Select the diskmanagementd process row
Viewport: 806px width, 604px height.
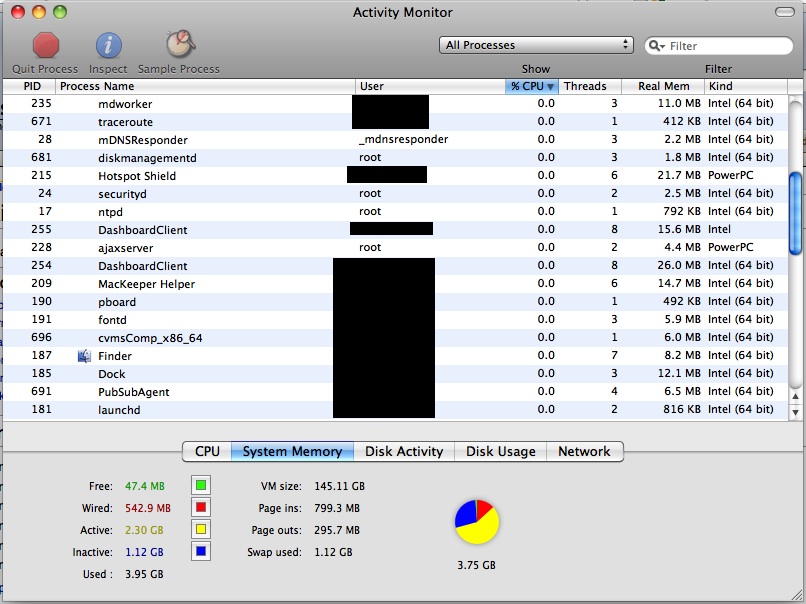click(x=395, y=158)
